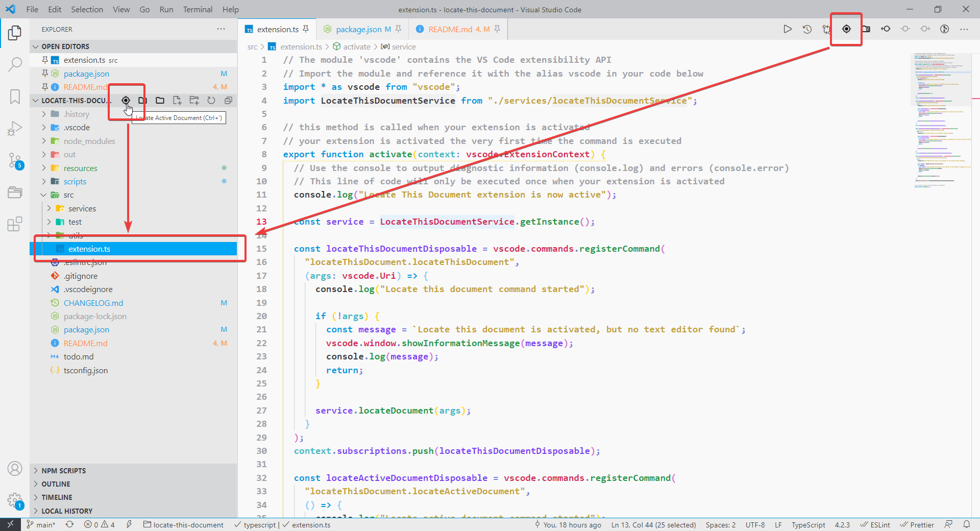Toggle Prettier formatter status
The height and width of the screenshot is (531, 980).
[917, 524]
